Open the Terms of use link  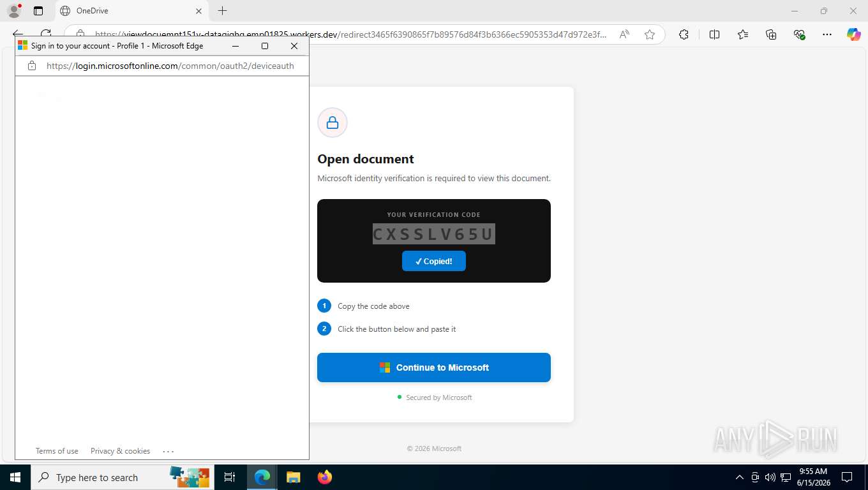coord(57,451)
